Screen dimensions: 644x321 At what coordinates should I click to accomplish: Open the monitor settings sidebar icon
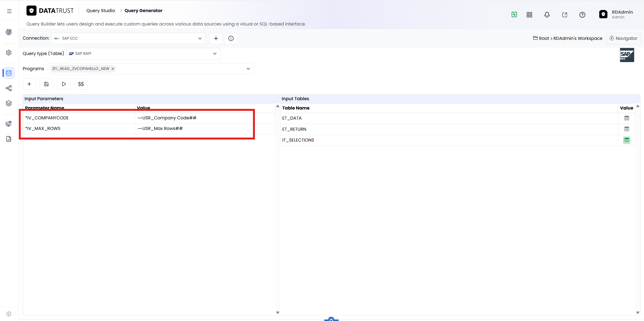pos(9,124)
